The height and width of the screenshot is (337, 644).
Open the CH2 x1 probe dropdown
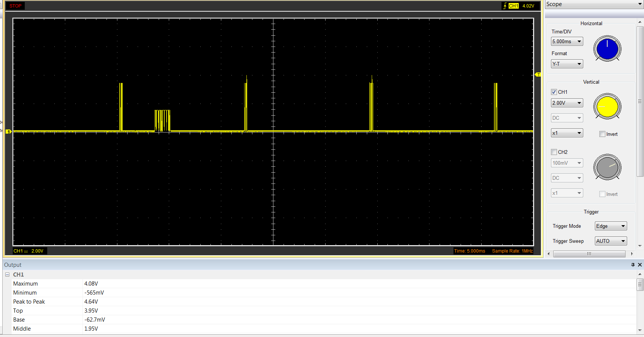pos(567,193)
